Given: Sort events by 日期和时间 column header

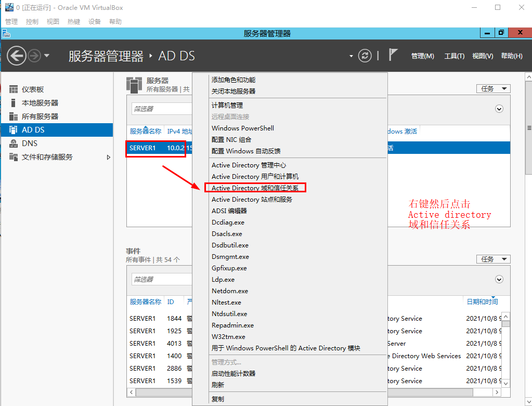Looking at the screenshot, I should tap(482, 302).
